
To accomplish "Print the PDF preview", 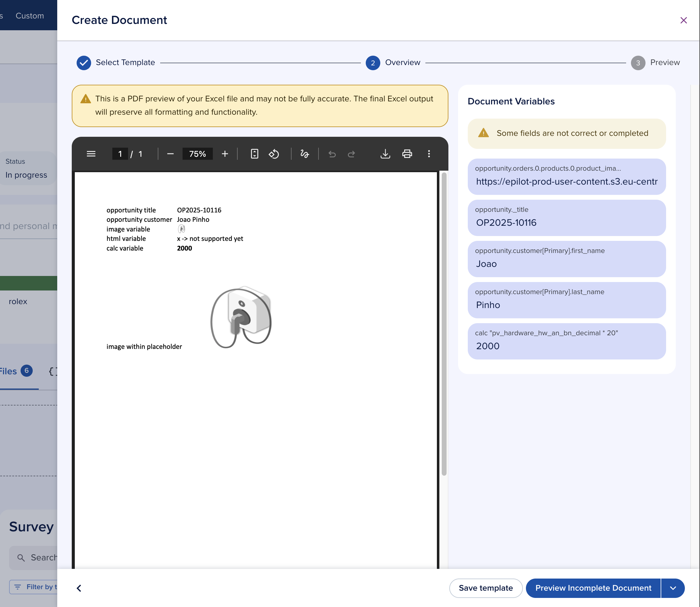I will click(x=407, y=154).
